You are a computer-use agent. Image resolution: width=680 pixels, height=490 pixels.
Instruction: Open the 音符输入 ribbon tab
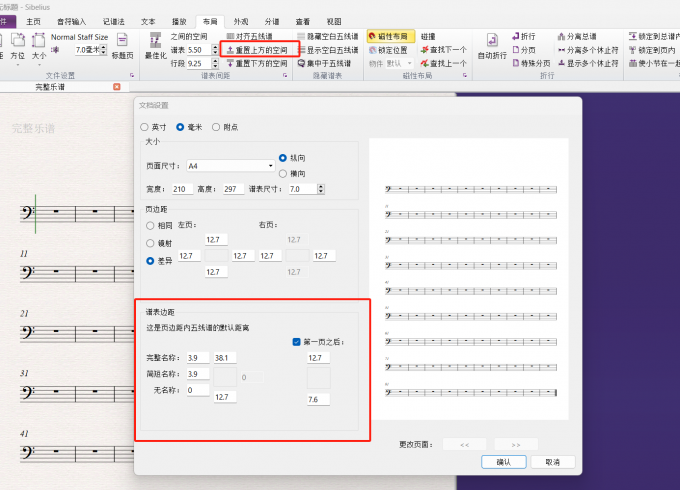(x=72, y=21)
